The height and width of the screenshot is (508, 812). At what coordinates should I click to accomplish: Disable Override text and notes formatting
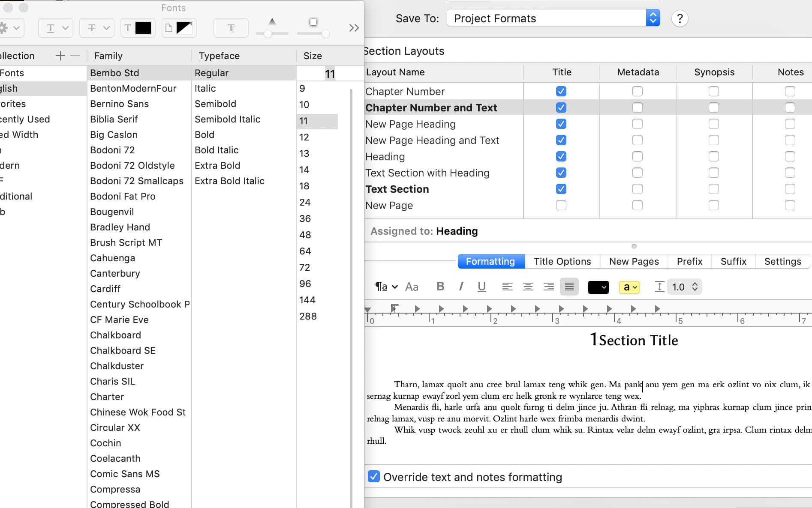coord(374,477)
